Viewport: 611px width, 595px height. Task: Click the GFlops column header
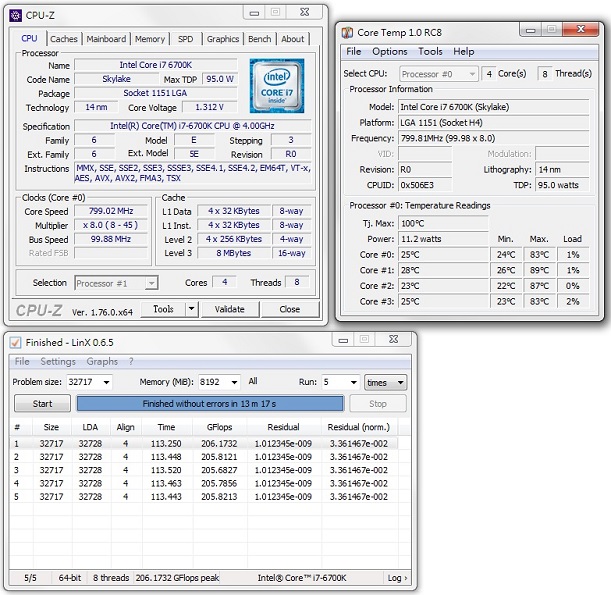[219, 427]
